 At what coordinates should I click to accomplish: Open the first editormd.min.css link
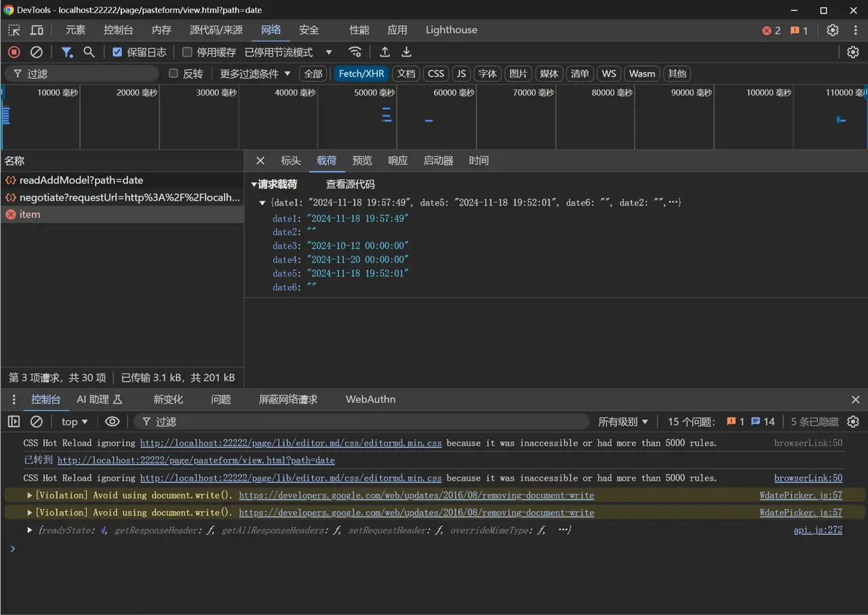(291, 443)
